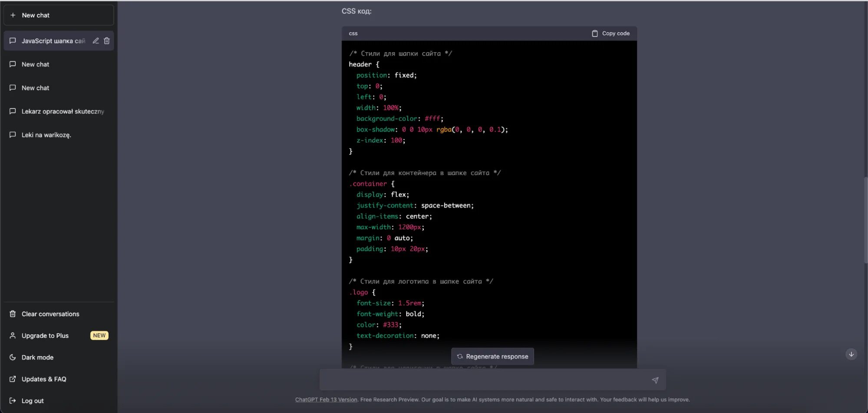Screen dimensions: 868x413
Task: Click the NEW badge on Upgrade to Plus
Action: [99, 336]
